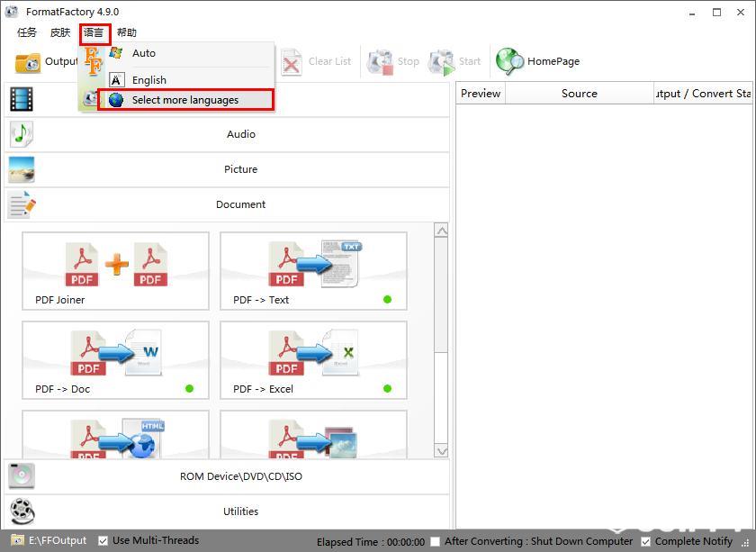Open the 皮肤 (Skin) menu
The image size is (756, 552).
point(59,32)
